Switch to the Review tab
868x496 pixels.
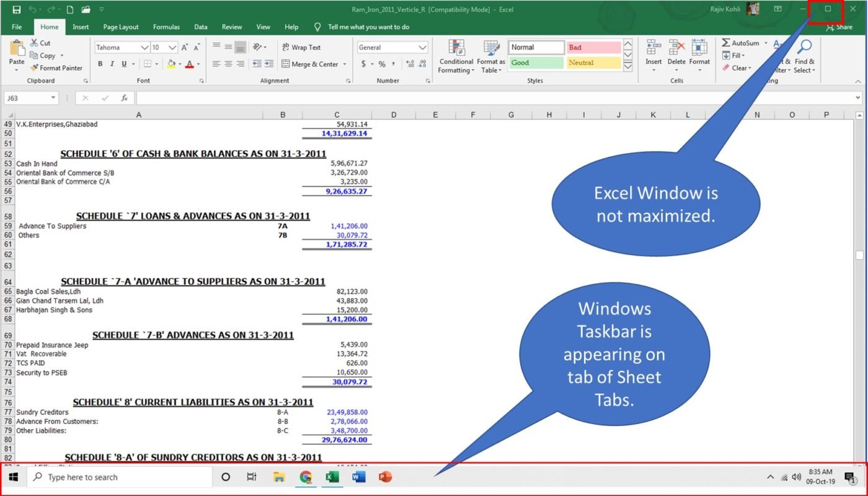[x=232, y=27]
